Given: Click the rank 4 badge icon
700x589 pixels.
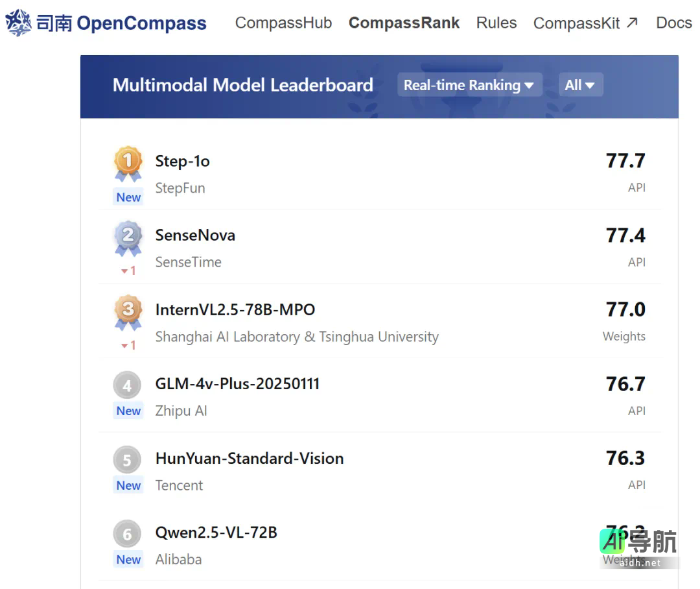Looking at the screenshot, I should [x=127, y=385].
